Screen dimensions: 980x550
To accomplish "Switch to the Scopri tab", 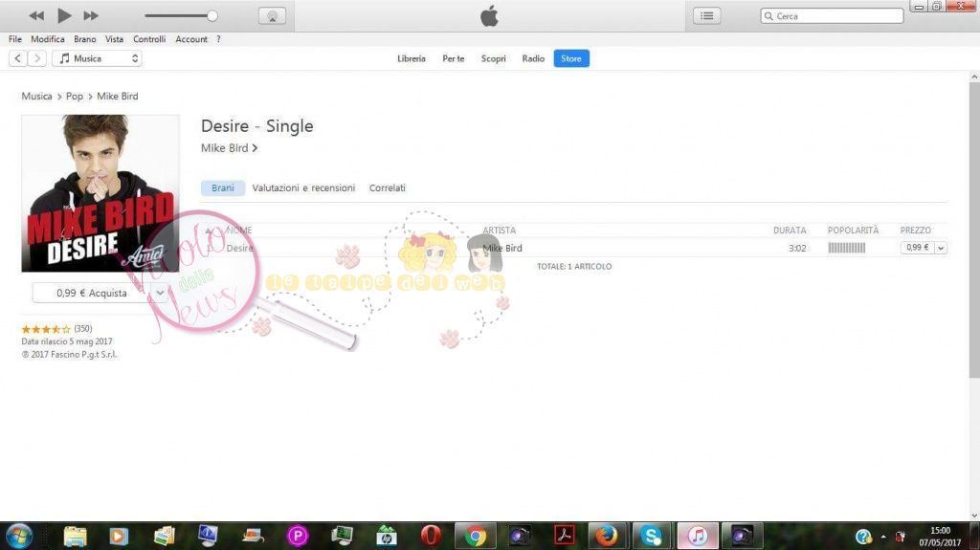I will (493, 58).
